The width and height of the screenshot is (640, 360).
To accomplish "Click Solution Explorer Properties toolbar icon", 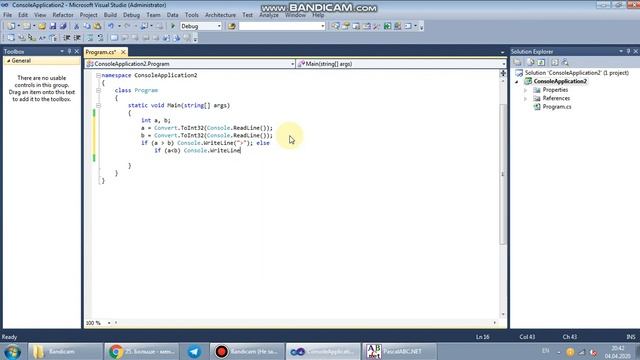I will pyautogui.click(x=518, y=62).
